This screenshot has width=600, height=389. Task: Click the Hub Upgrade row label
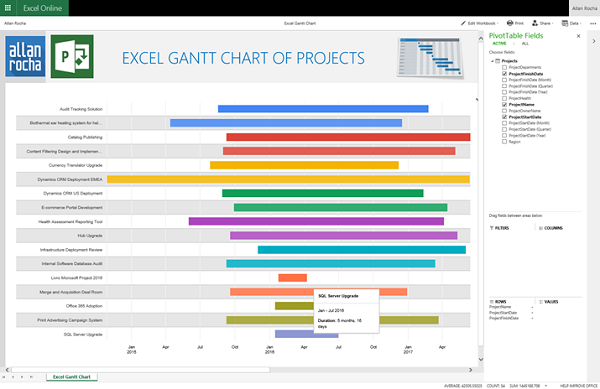pyautogui.click(x=90, y=236)
